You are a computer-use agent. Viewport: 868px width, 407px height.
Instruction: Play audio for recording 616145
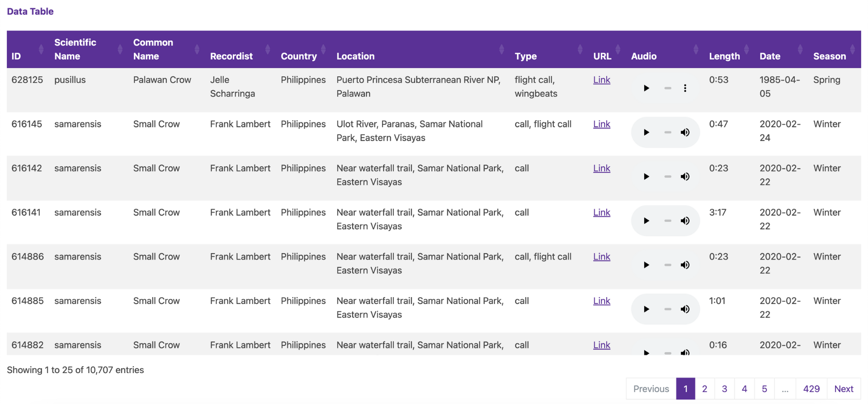(x=646, y=133)
